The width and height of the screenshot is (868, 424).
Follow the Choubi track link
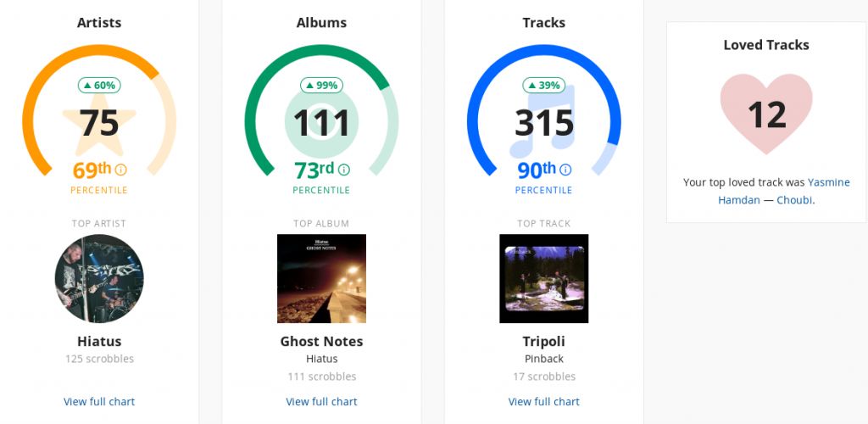point(794,200)
